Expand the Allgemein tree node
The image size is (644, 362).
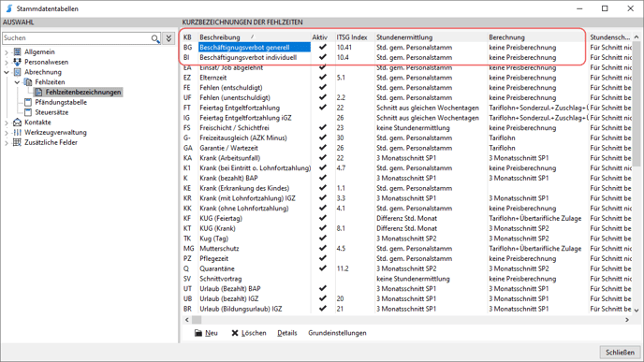tap(7, 52)
